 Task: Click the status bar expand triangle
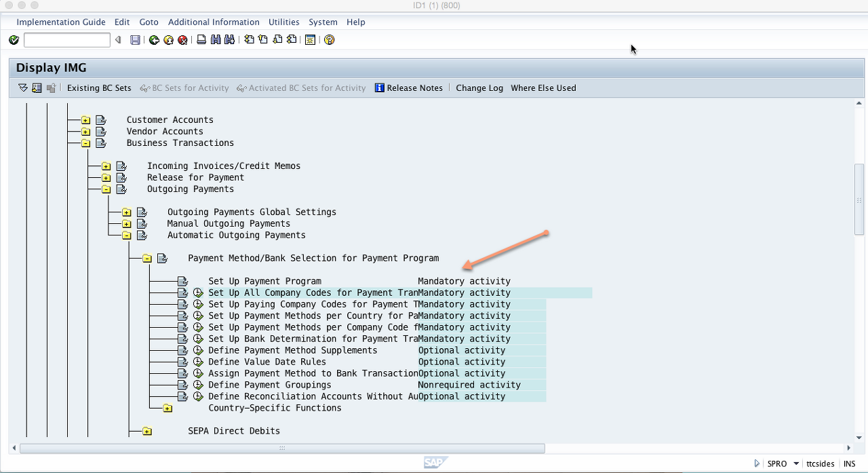tap(757, 464)
